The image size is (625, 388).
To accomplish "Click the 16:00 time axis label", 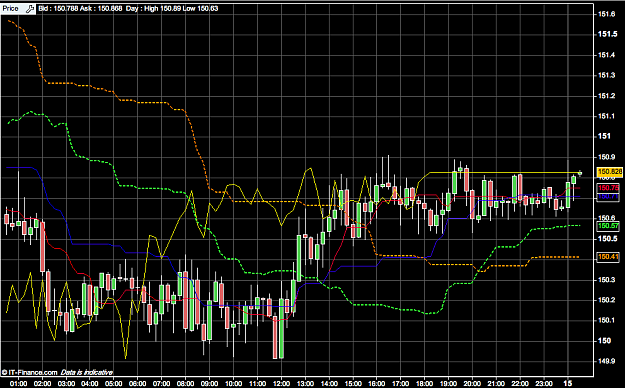I will pyautogui.click(x=377, y=384).
